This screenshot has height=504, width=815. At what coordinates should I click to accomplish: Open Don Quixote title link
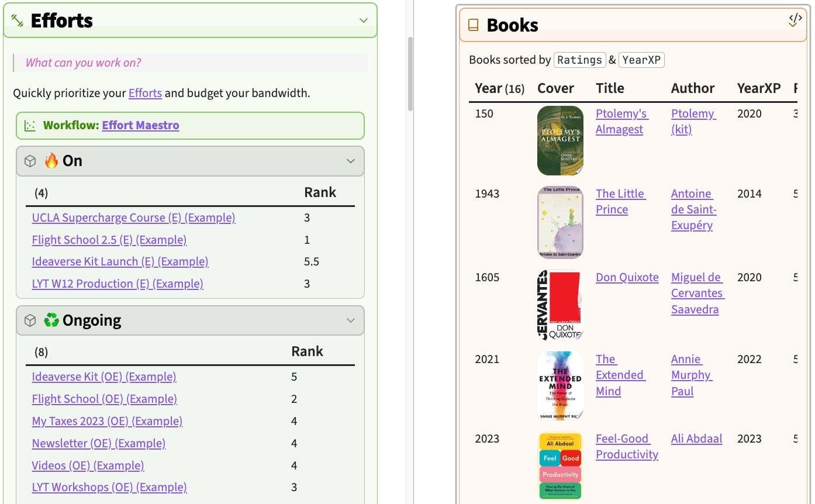click(627, 277)
